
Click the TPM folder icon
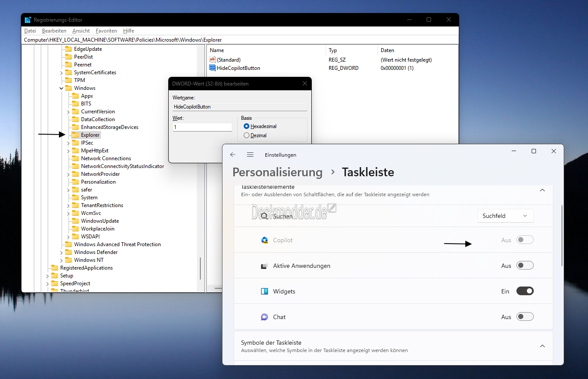pyautogui.click(x=69, y=80)
